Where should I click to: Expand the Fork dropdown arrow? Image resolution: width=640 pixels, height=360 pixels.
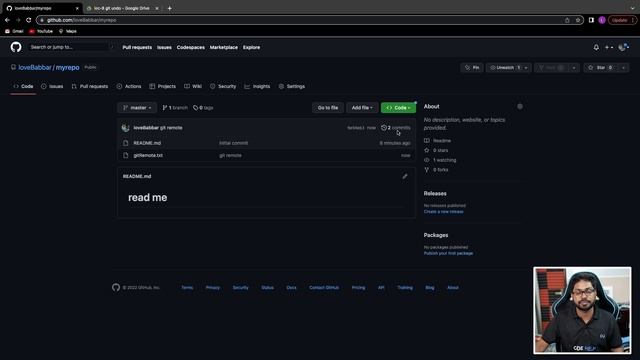click(x=574, y=68)
